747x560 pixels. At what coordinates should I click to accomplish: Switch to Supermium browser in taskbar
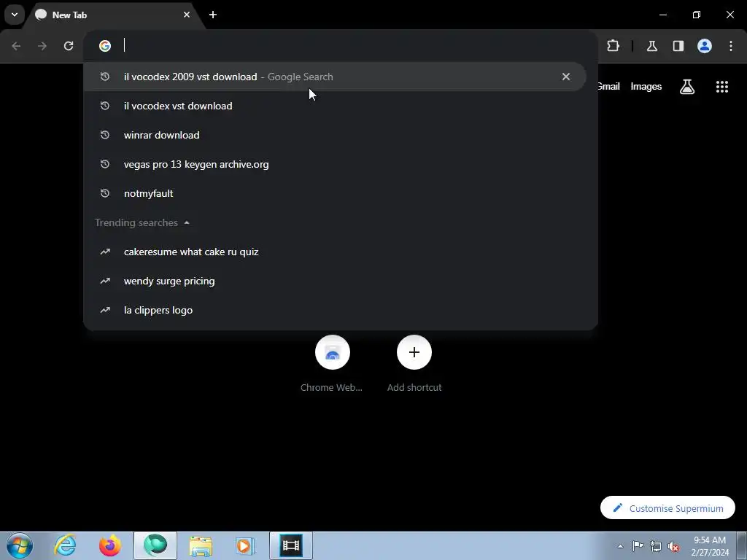[x=155, y=545]
